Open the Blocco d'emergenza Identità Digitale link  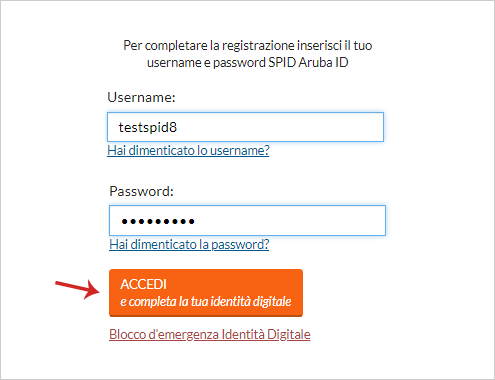pos(210,334)
